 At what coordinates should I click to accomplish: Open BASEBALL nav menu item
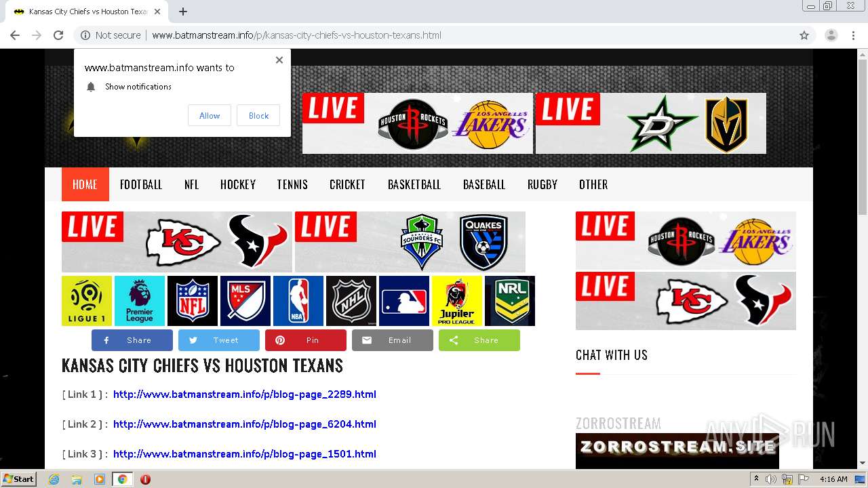484,184
